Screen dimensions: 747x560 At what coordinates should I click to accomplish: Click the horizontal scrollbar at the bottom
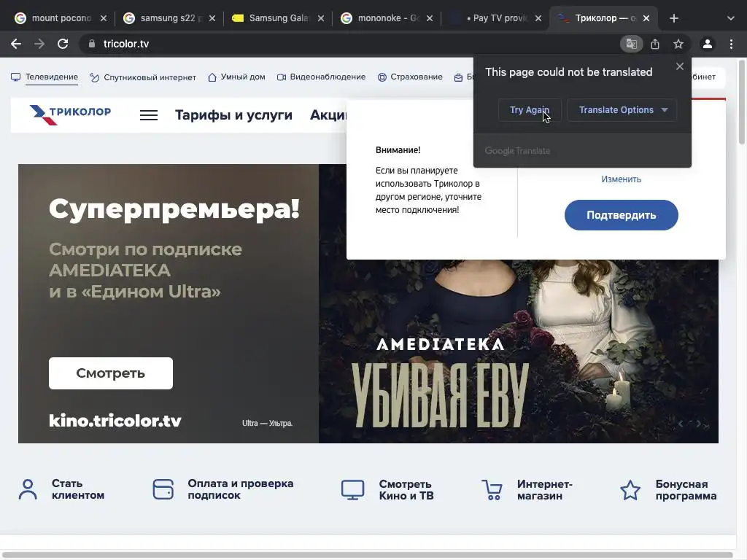367,555
